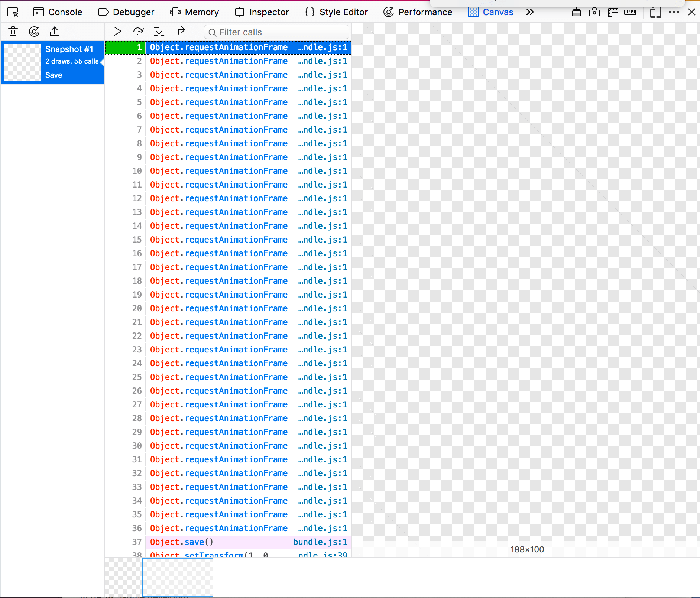
Task: Toggle the split console dock icon
Action: point(577,12)
